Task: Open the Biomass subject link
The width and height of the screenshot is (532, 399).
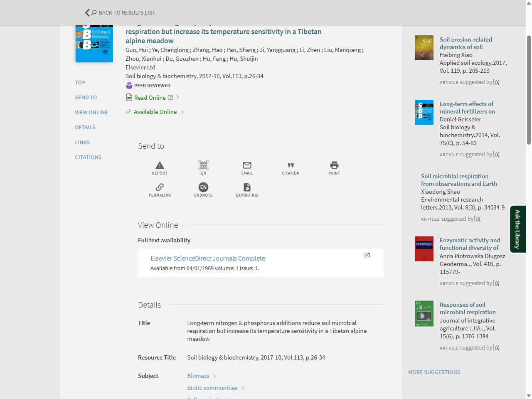Action: point(198,376)
